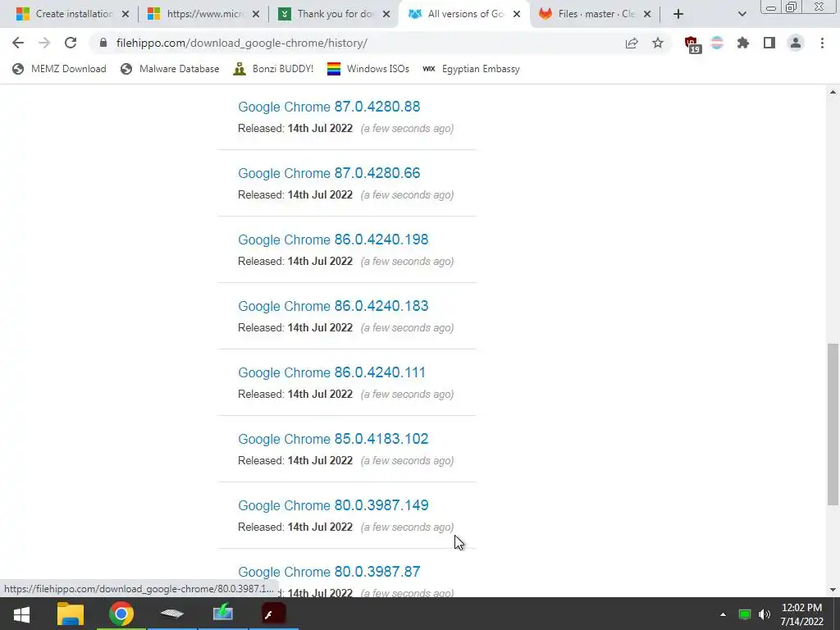Open the Egyptian Embassy bookmark

coord(471,69)
